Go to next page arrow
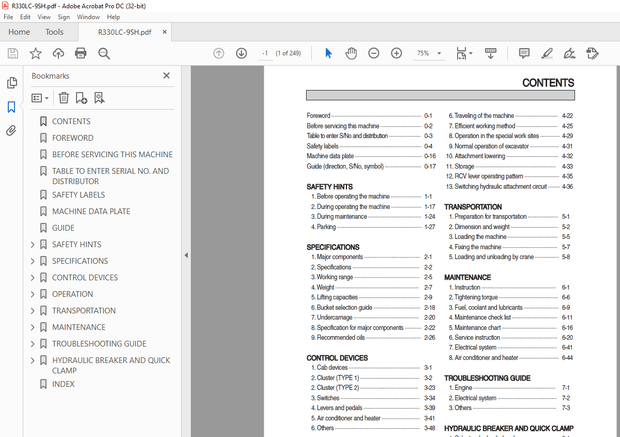This screenshot has height=437, width=620. click(242, 53)
